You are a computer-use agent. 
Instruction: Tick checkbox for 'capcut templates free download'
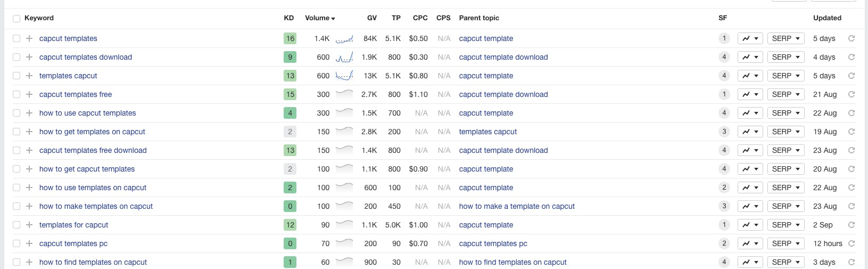coord(16,150)
